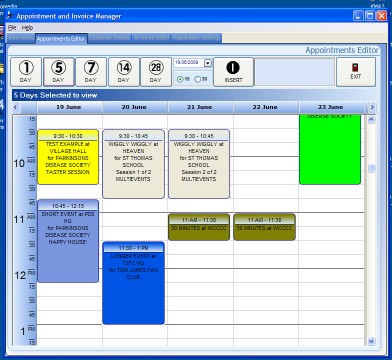Select WIGGLY WIGGLY Session 2 of 2 appointment

(x=199, y=164)
